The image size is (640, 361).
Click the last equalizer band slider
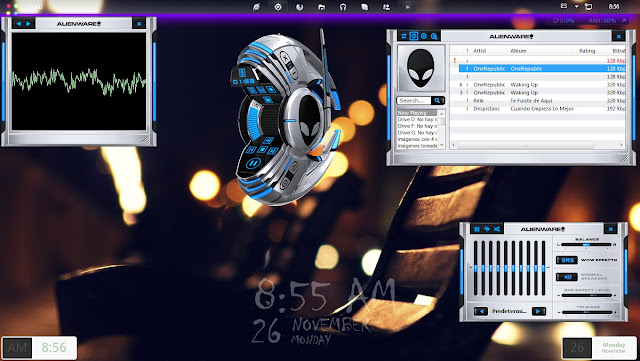tap(543, 268)
